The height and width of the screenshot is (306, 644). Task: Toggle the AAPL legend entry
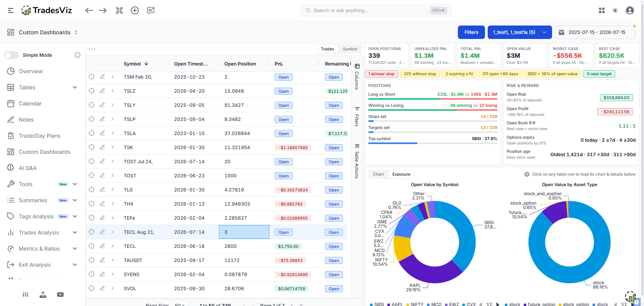point(395,304)
